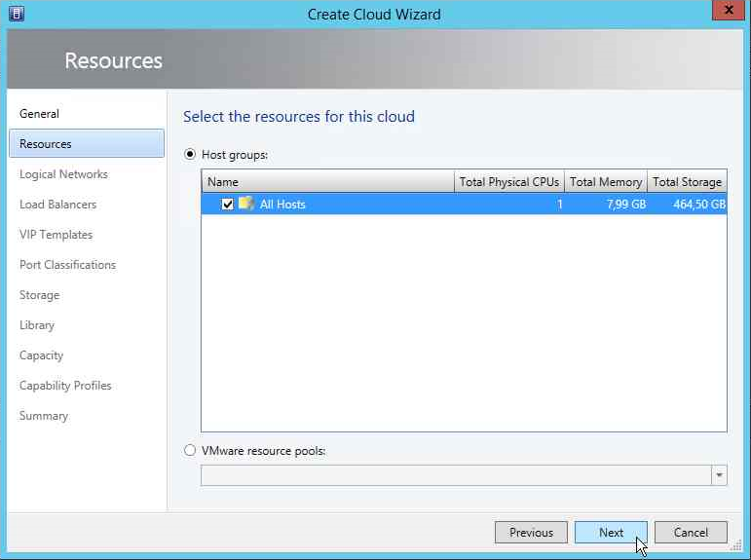
Task: Select the Resources wizard page
Action: [87, 144]
